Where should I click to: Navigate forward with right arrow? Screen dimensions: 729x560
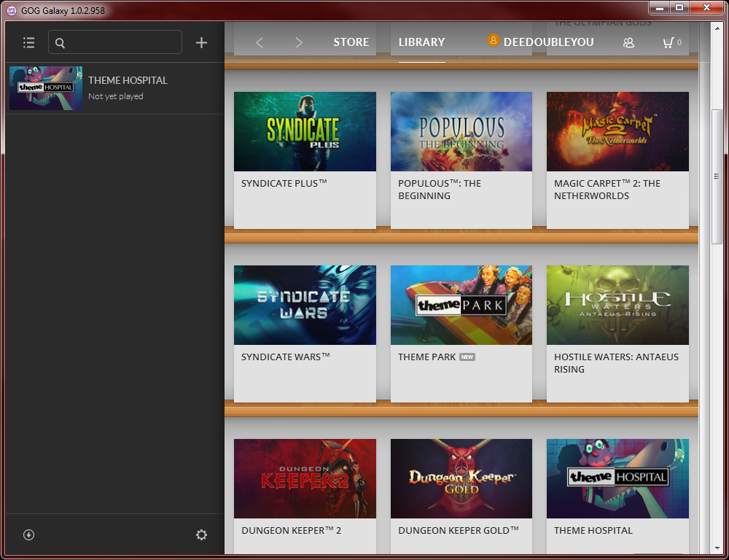298,42
